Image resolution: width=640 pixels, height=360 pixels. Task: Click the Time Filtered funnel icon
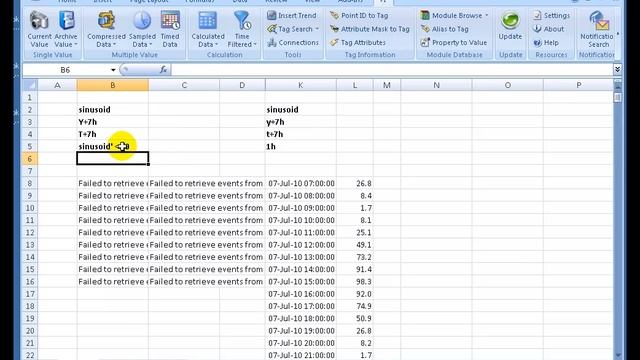point(242,21)
